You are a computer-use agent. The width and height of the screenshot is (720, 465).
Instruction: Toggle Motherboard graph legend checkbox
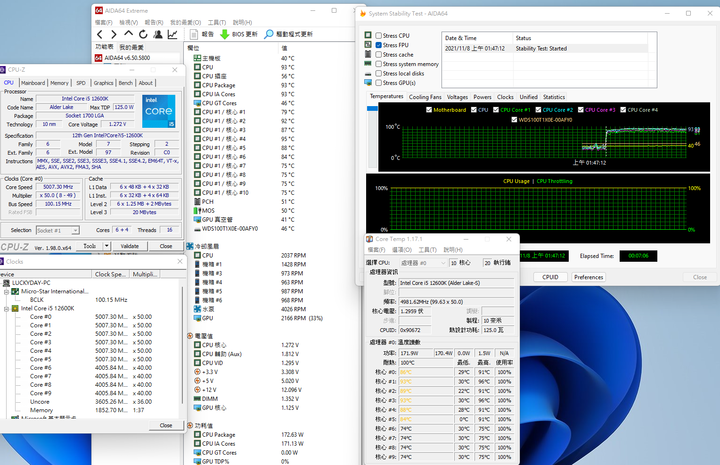tap(429, 110)
